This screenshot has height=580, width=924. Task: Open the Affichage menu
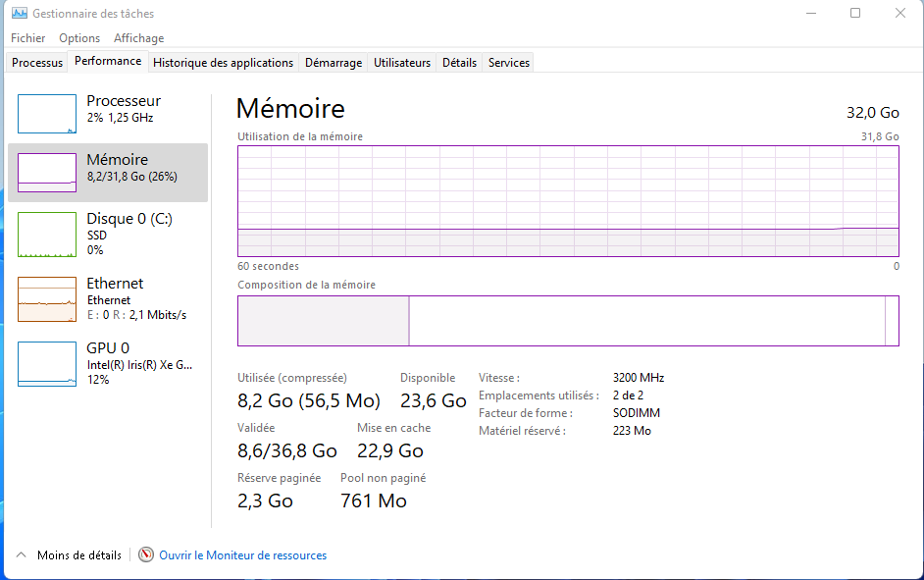139,38
